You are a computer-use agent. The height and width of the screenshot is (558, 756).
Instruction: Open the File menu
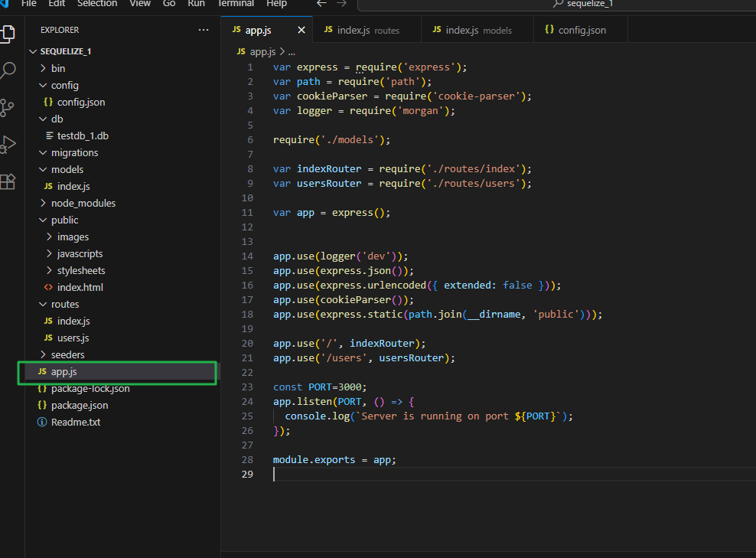[28, 4]
